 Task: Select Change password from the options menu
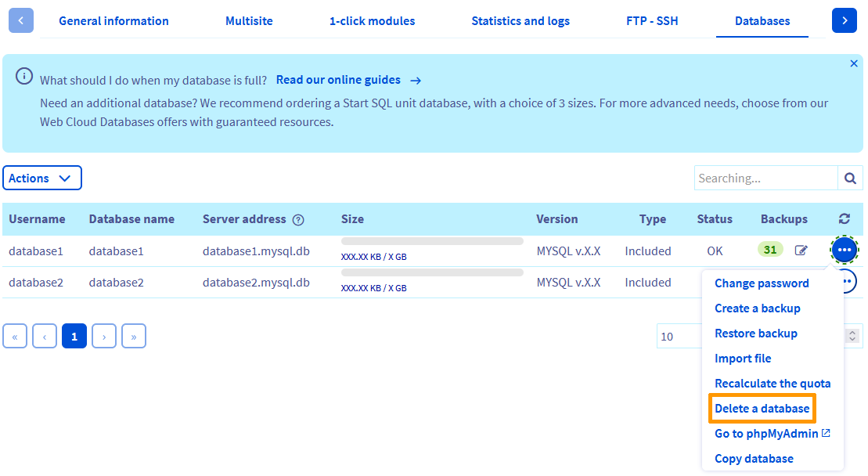(x=762, y=283)
